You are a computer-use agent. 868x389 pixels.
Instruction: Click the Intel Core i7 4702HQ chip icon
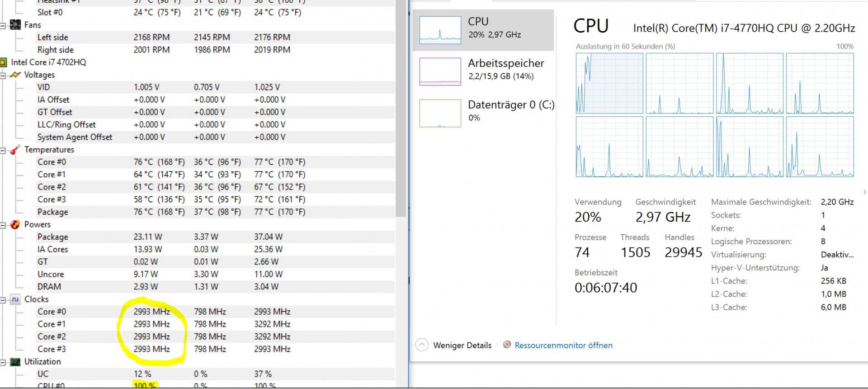(x=4, y=62)
